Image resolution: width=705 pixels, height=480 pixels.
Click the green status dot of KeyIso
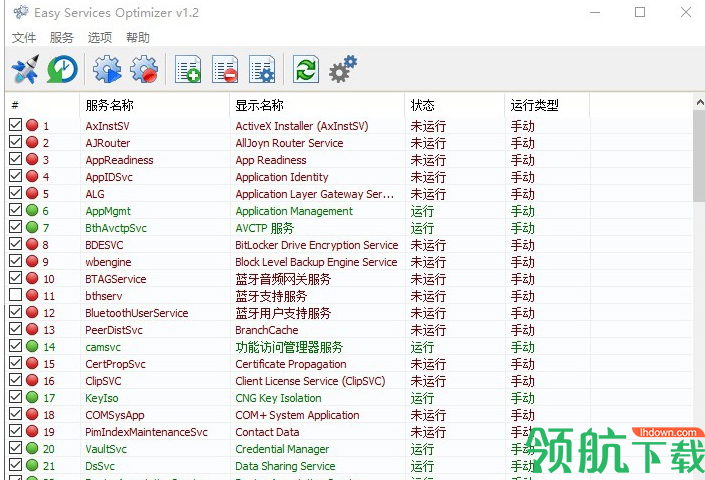coord(32,397)
